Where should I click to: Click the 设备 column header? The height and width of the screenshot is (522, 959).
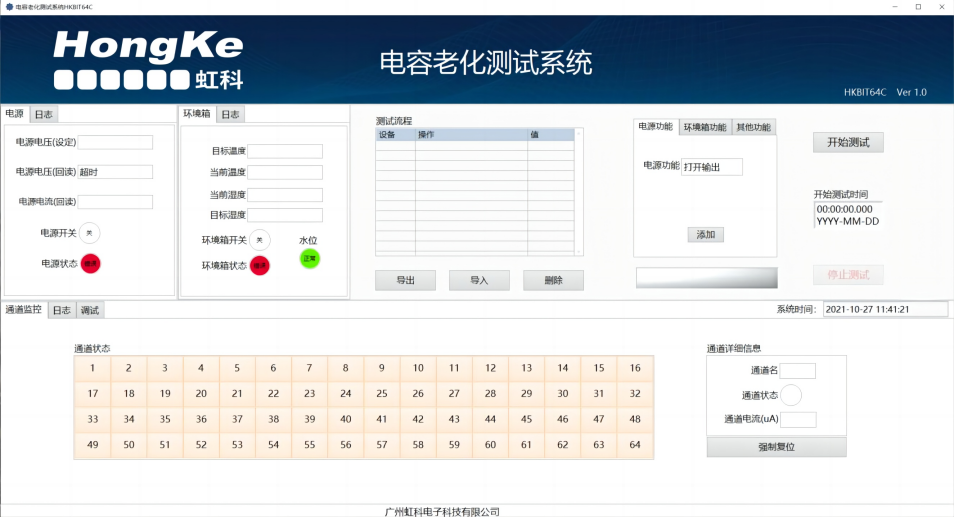pyautogui.click(x=395, y=135)
